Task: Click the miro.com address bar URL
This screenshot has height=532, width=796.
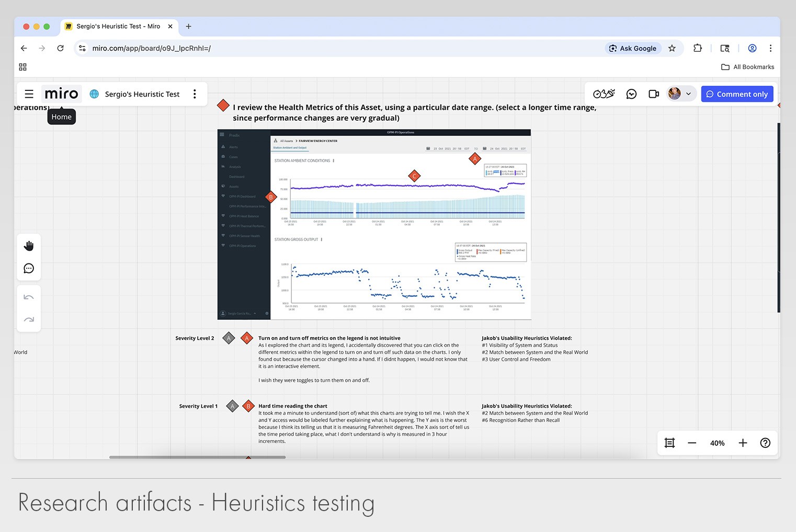Action: (x=152, y=48)
